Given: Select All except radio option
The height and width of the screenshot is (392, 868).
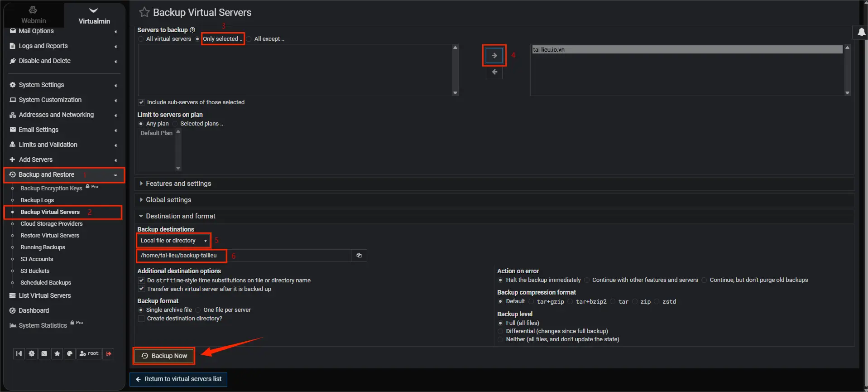Looking at the screenshot, I should pyautogui.click(x=249, y=39).
